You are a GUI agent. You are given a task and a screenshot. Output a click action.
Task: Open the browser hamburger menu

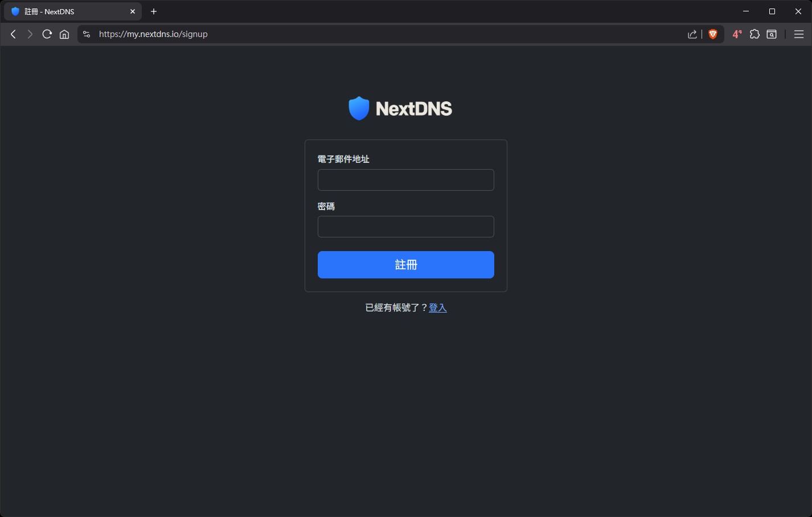[x=799, y=34]
